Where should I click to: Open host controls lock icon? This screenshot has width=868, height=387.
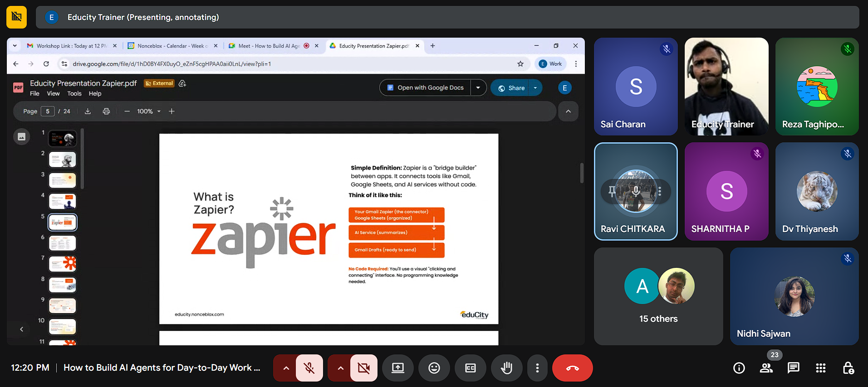pyautogui.click(x=848, y=368)
